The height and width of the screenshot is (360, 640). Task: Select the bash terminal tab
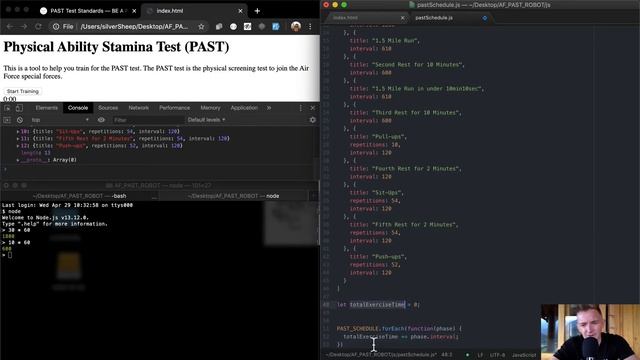tap(80, 196)
